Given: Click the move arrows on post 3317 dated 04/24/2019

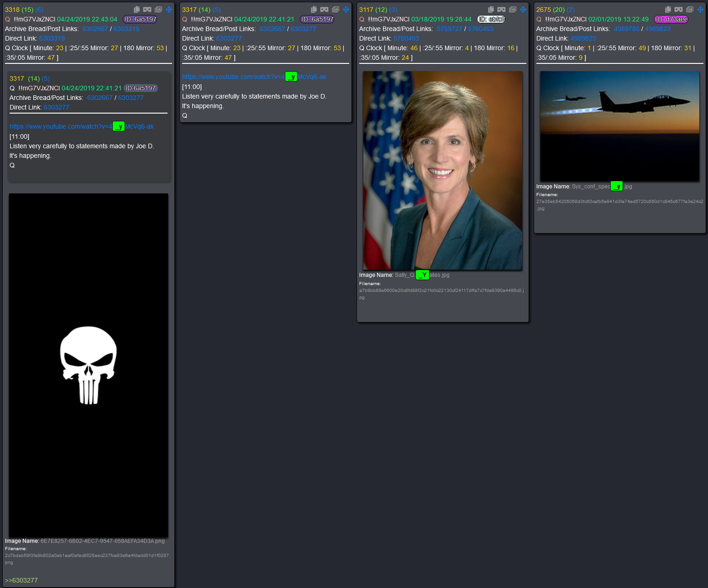Looking at the screenshot, I should (346, 10).
